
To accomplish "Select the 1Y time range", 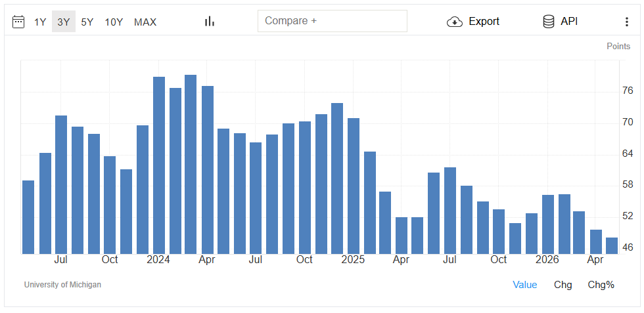I will pyautogui.click(x=40, y=22).
